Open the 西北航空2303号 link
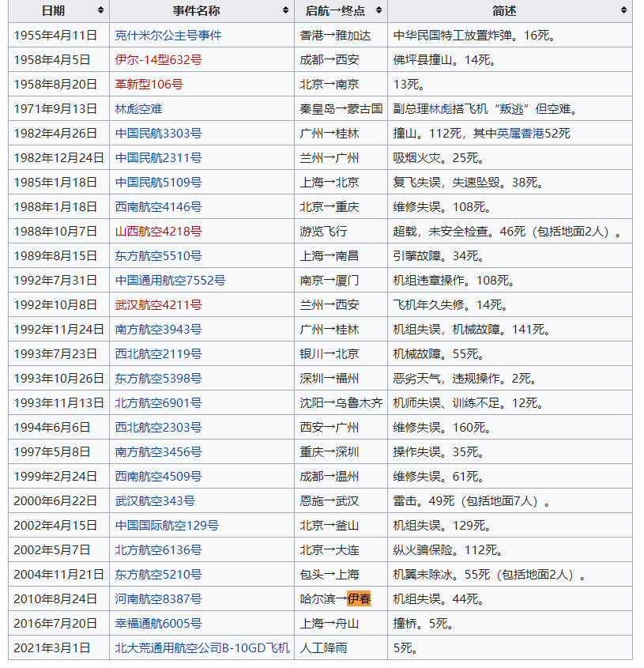 [x=159, y=428]
